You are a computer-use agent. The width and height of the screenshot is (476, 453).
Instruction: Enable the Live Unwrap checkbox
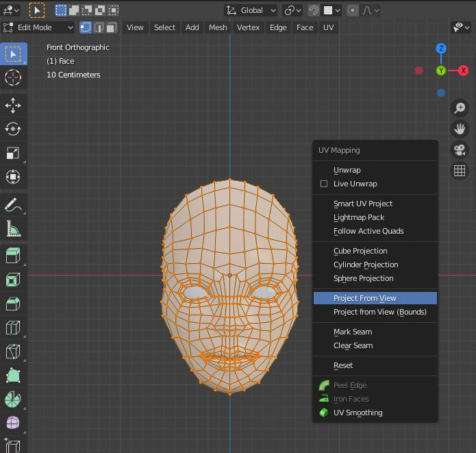324,184
